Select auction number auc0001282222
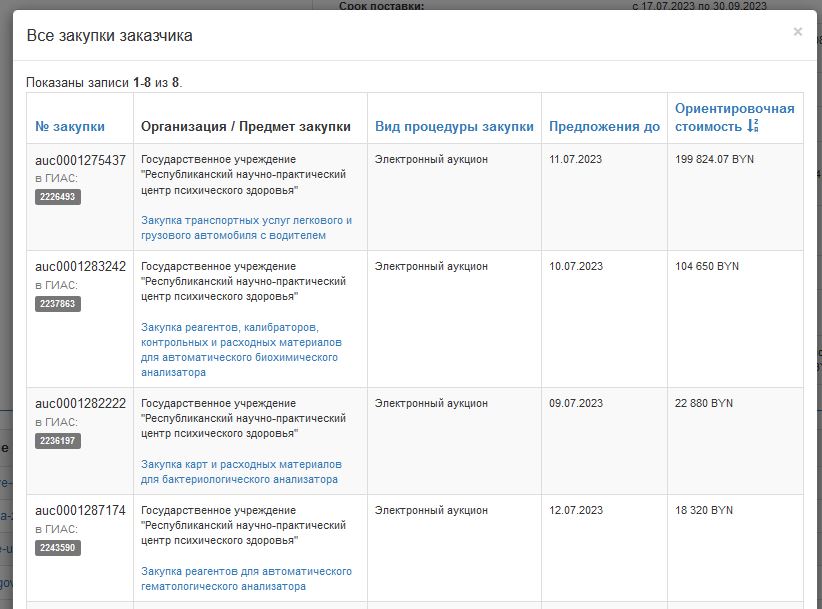The image size is (822, 609). [81, 404]
